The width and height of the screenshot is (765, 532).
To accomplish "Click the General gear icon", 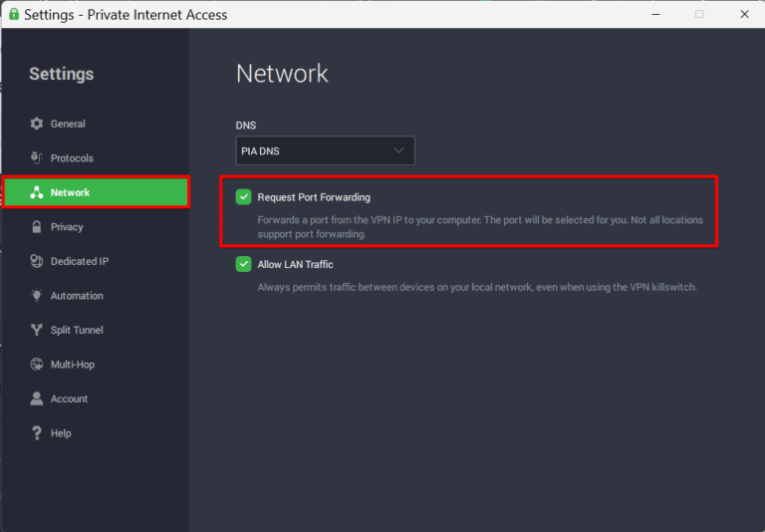I will [37, 124].
